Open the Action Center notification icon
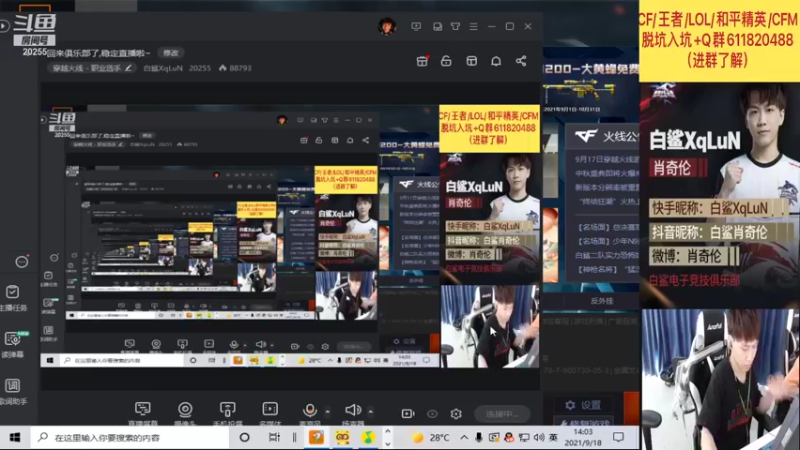The height and width of the screenshot is (450, 800). coord(618,438)
